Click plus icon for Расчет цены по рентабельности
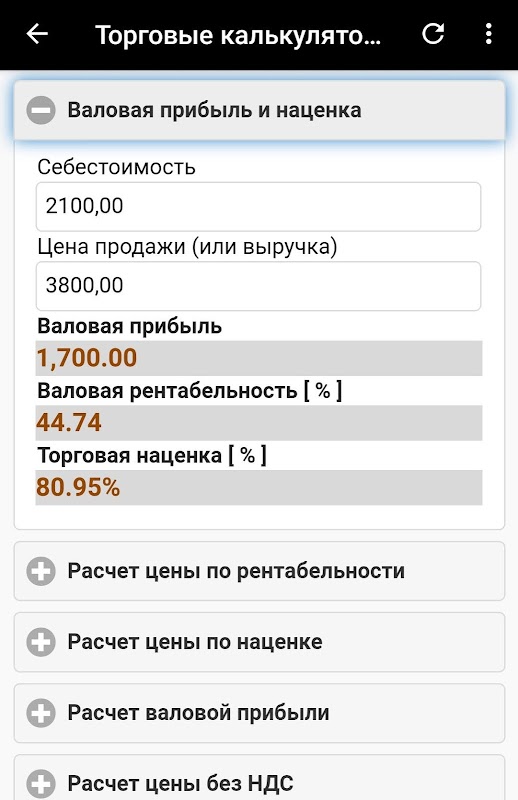The image size is (518, 800). (41, 571)
